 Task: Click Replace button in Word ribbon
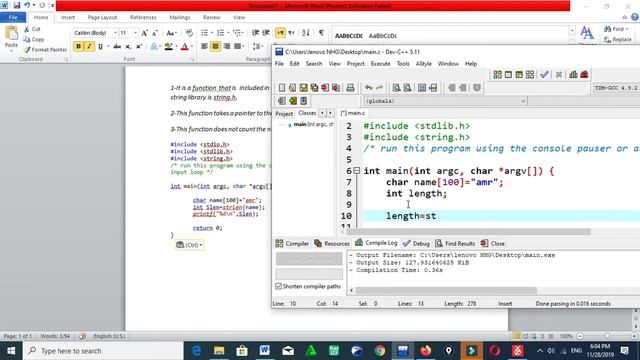(x=618, y=40)
